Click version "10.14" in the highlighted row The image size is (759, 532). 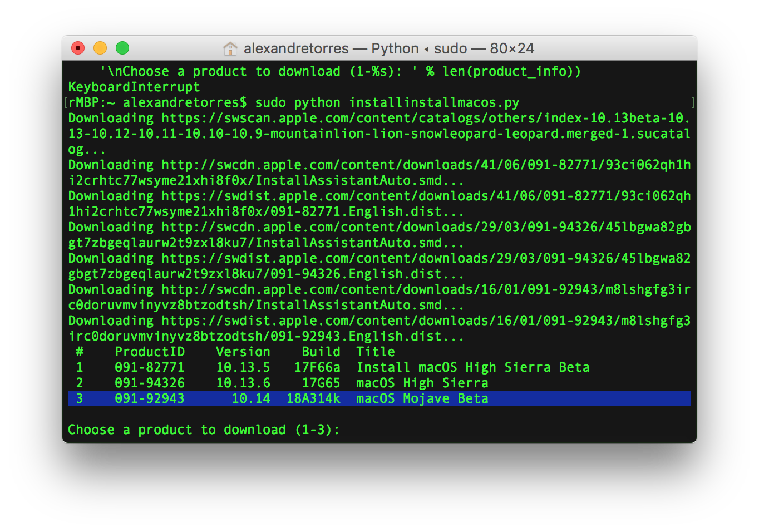251,398
